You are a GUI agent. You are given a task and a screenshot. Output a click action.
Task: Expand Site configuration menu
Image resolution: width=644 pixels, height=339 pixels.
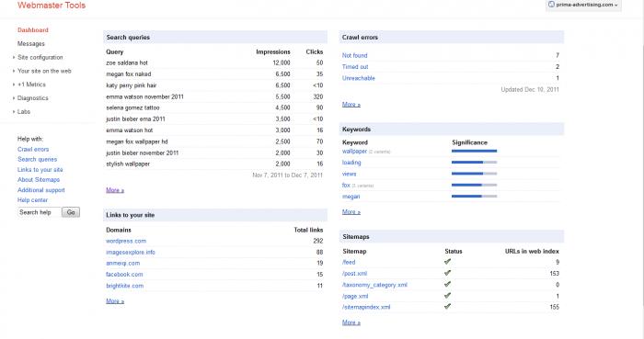point(40,57)
